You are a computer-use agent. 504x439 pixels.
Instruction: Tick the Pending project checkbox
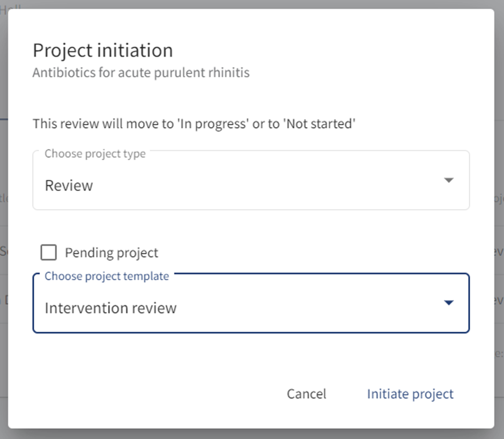coord(49,252)
